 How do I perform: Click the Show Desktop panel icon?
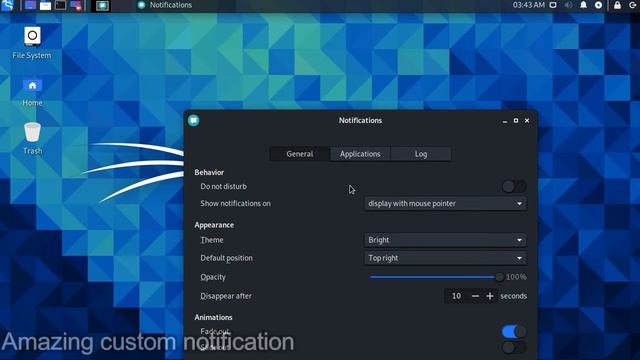click(31, 5)
